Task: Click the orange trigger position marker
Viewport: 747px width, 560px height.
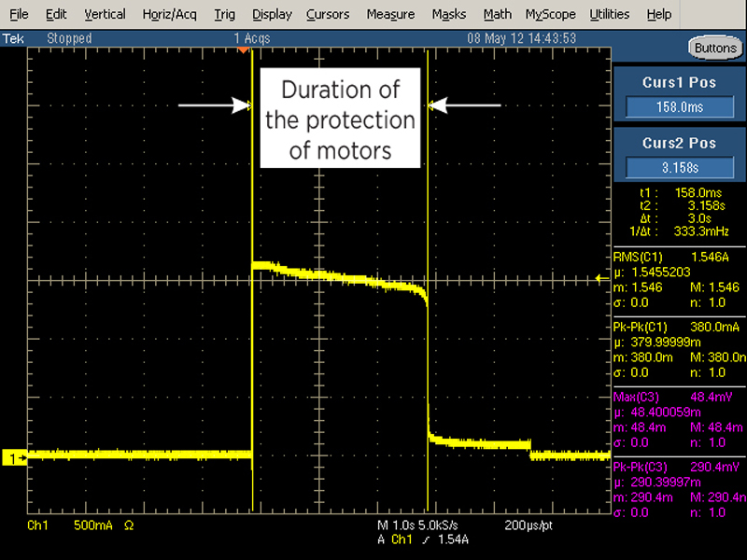Action: [x=243, y=50]
